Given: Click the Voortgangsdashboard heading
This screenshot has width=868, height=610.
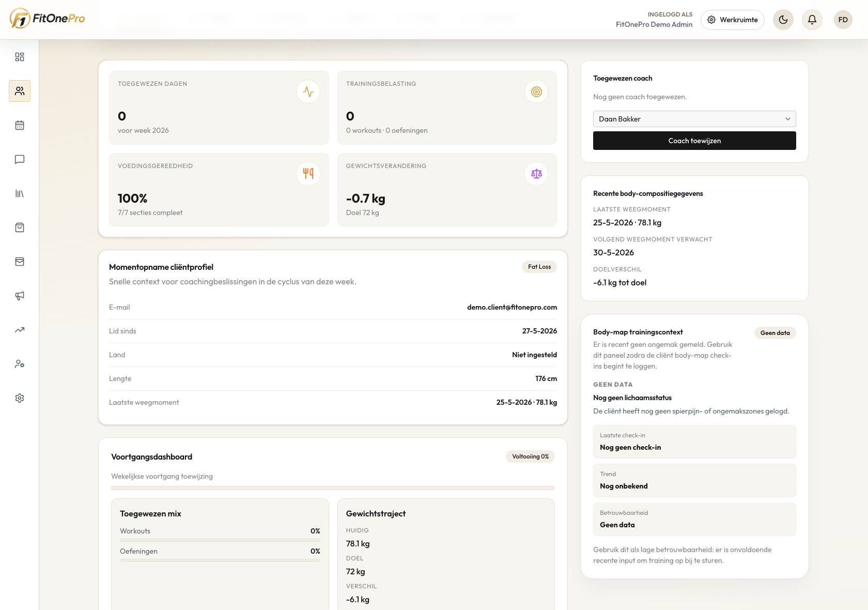Looking at the screenshot, I should 151,457.
